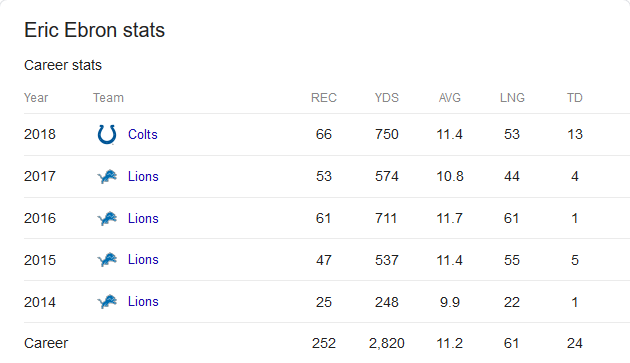Viewport: 630px width, 363px height.
Task: Click the AVG column header
Action: click(450, 98)
